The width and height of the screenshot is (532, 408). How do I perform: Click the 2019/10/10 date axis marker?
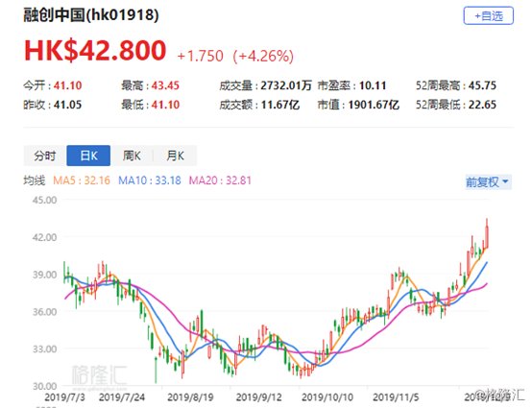pyautogui.click(x=327, y=397)
